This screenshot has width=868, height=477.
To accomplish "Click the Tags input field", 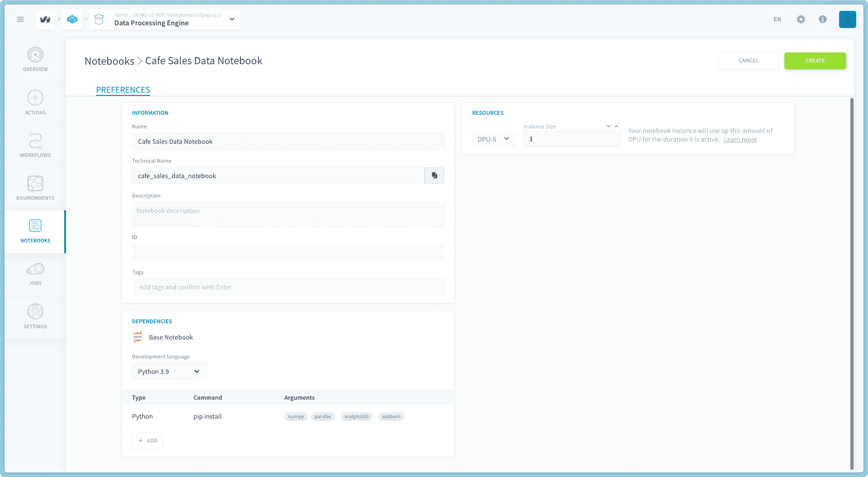I will coord(288,287).
